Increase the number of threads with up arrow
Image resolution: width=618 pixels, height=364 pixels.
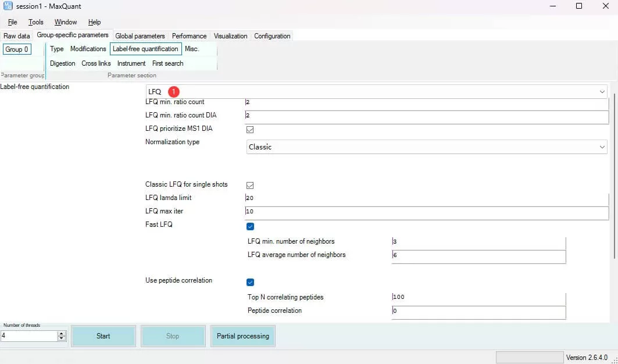[x=62, y=333]
